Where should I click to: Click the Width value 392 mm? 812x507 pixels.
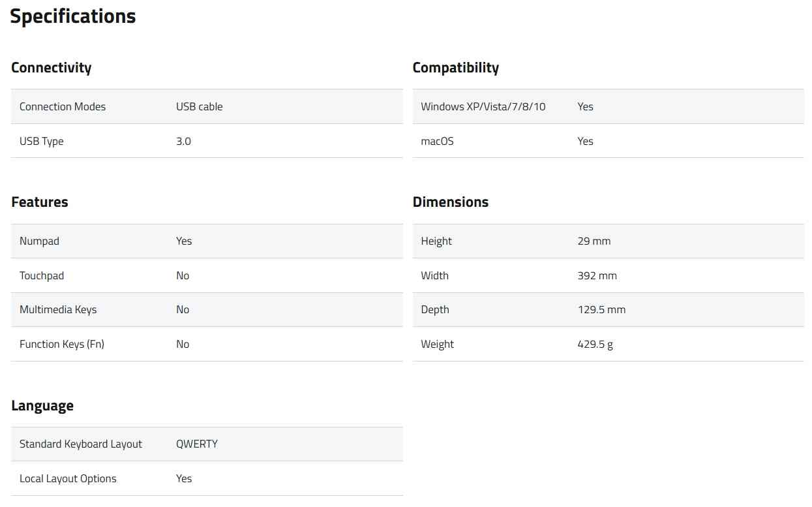pyautogui.click(x=597, y=275)
